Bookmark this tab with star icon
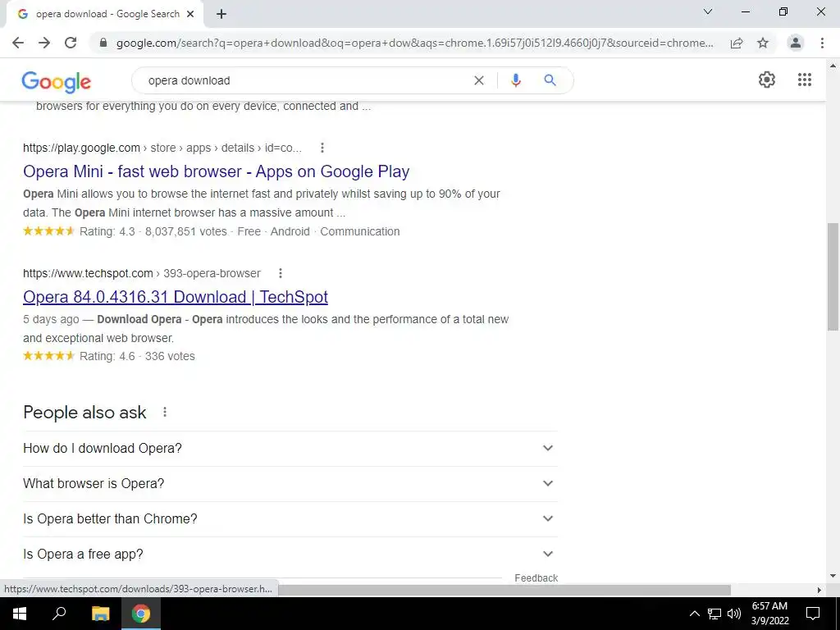The width and height of the screenshot is (840, 630). point(763,43)
